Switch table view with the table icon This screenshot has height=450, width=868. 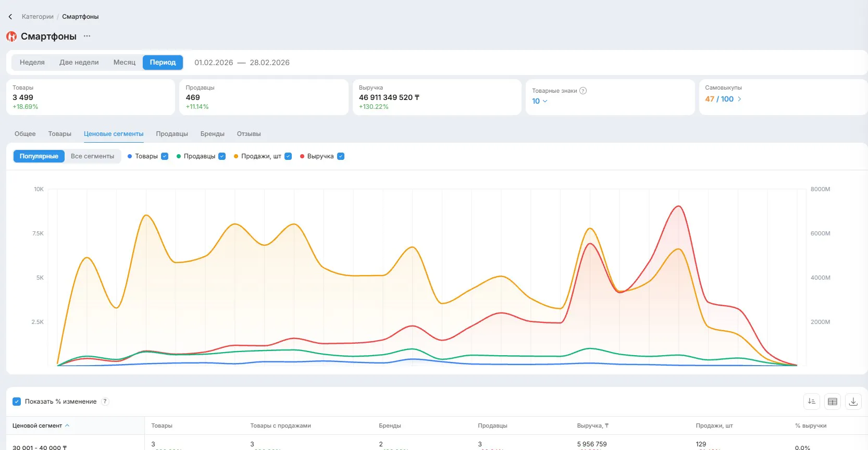(833, 402)
